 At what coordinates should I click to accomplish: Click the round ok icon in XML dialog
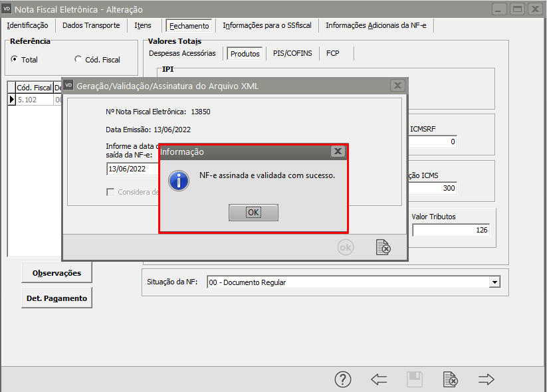click(x=346, y=247)
